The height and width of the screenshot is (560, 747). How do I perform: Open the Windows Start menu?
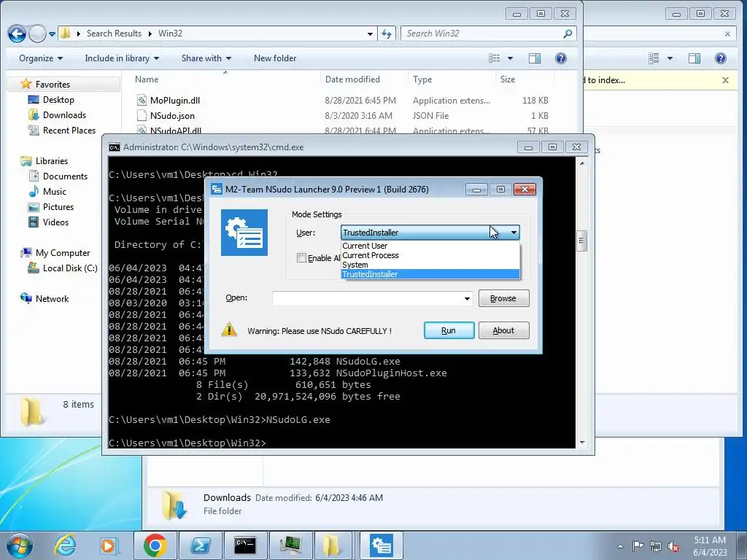click(x=19, y=545)
